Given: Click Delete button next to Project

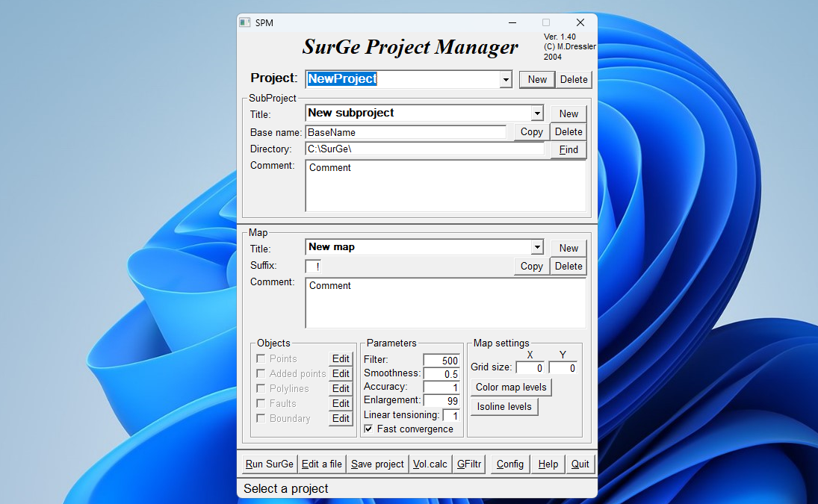Looking at the screenshot, I should pos(573,80).
